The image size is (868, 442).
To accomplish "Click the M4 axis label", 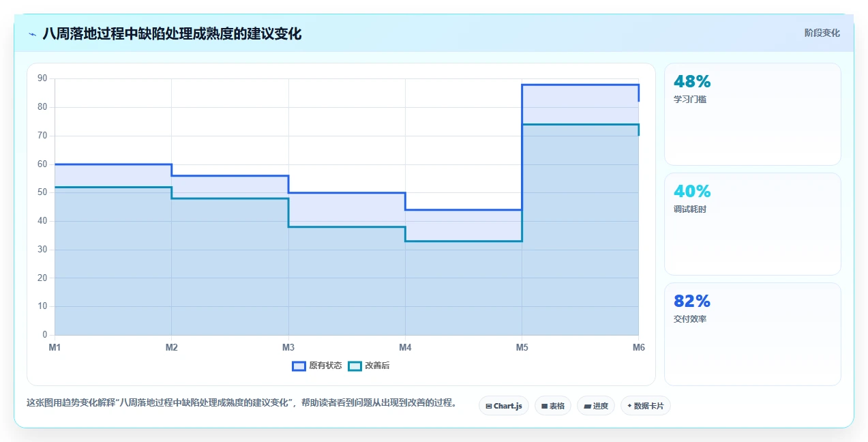I will click(x=405, y=347).
